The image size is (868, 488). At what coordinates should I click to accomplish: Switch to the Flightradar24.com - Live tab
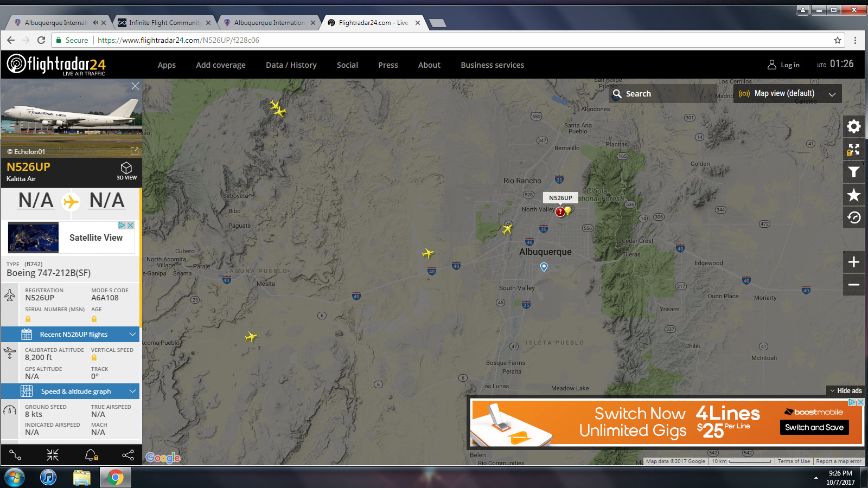click(373, 23)
